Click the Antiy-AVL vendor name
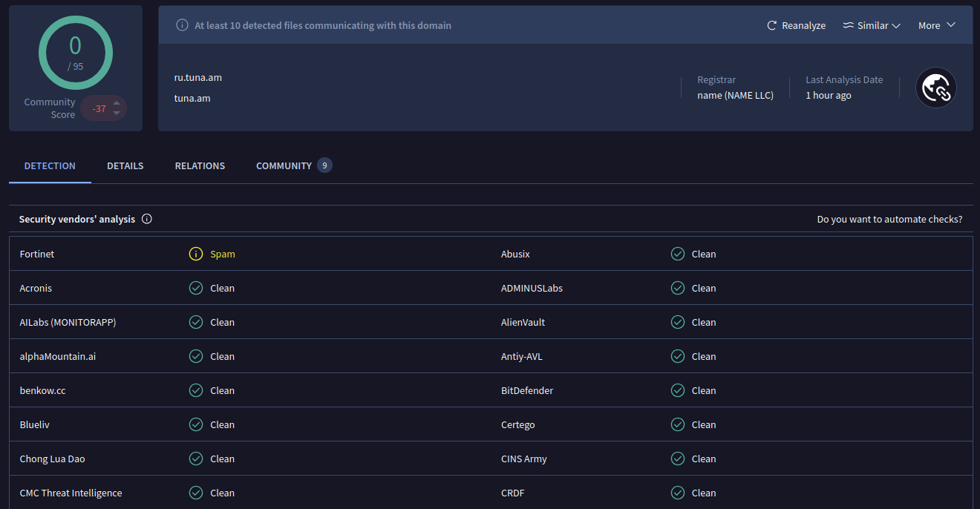Viewport: 980px width, 509px height. click(x=522, y=356)
